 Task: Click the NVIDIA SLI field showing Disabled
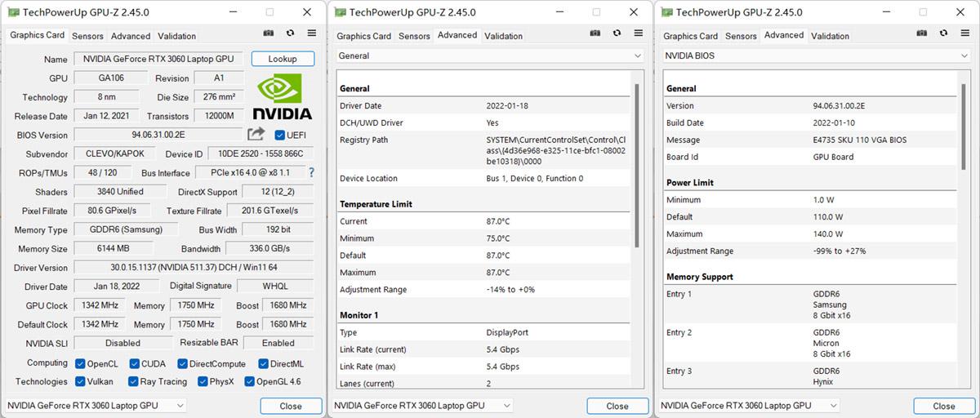point(123,343)
